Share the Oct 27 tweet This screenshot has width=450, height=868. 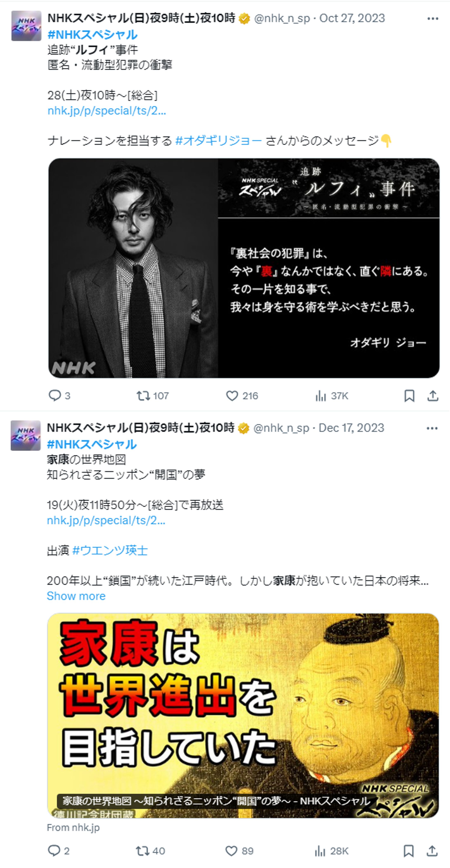click(x=433, y=396)
